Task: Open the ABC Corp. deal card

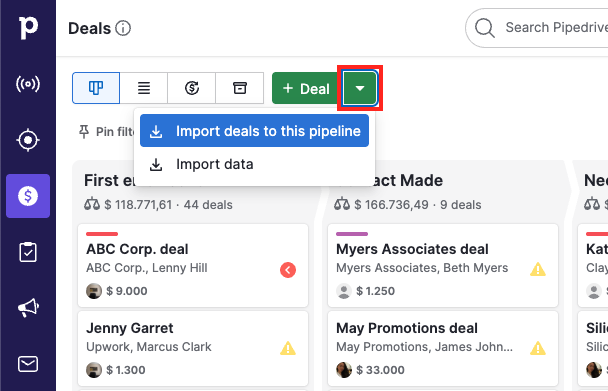Action: [x=193, y=265]
